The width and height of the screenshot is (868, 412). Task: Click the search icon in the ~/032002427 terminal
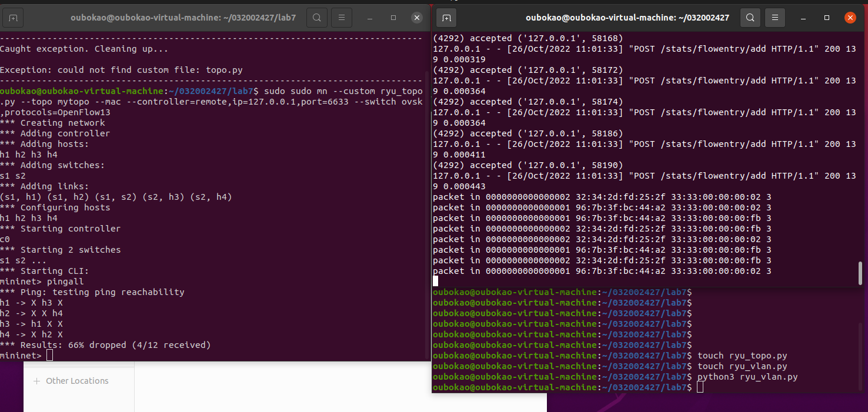tap(750, 18)
